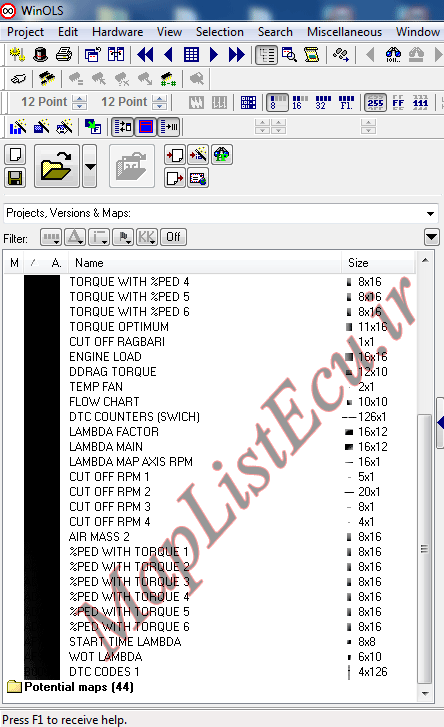Open the dropdown arrow beside Open folder button
Screen dimensions: 444x727
point(90,166)
